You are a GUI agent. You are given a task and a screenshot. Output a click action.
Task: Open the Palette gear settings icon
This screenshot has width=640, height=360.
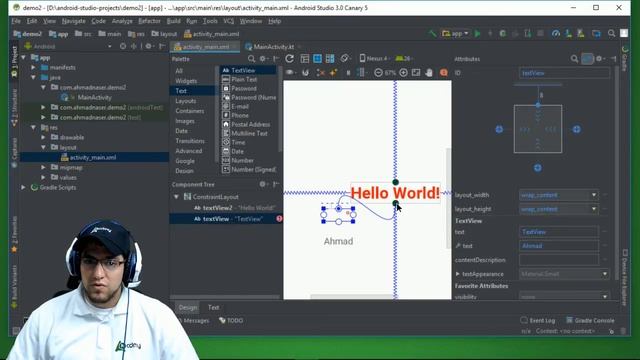[x=263, y=59]
